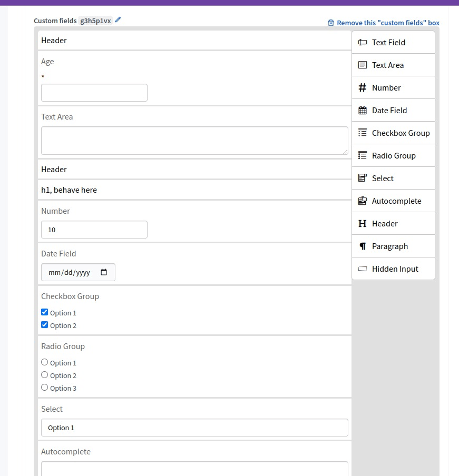Select Option 3 radio in Radio Group
The height and width of the screenshot is (476, 459).
click(45, 388)
